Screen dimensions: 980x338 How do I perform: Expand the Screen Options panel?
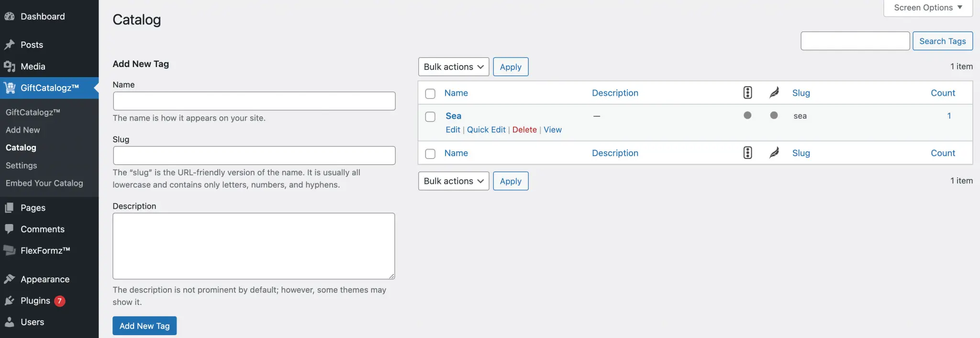click(927, 8)
